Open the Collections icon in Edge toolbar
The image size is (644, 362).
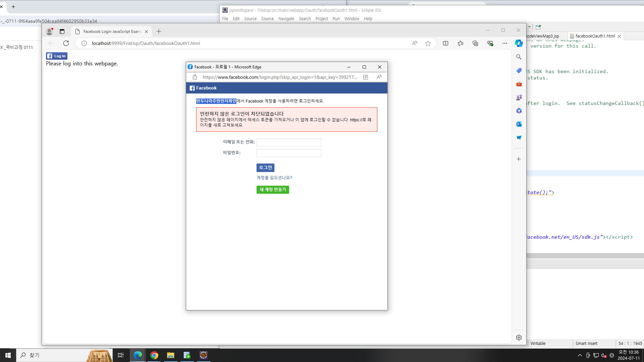pyautogui.click(x=475, y=43)
